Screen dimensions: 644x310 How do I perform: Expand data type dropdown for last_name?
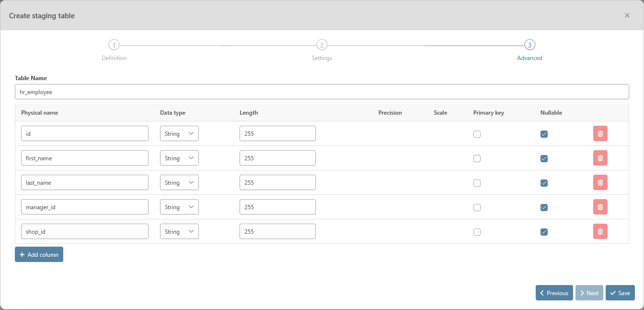point(179,183)
